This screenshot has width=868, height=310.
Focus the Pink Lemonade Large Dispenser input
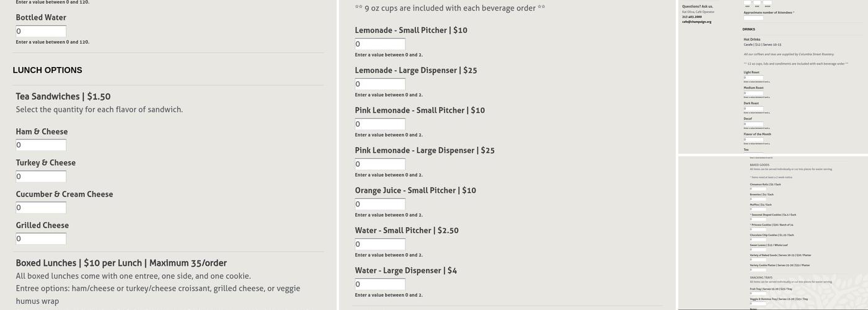(380, 164)
